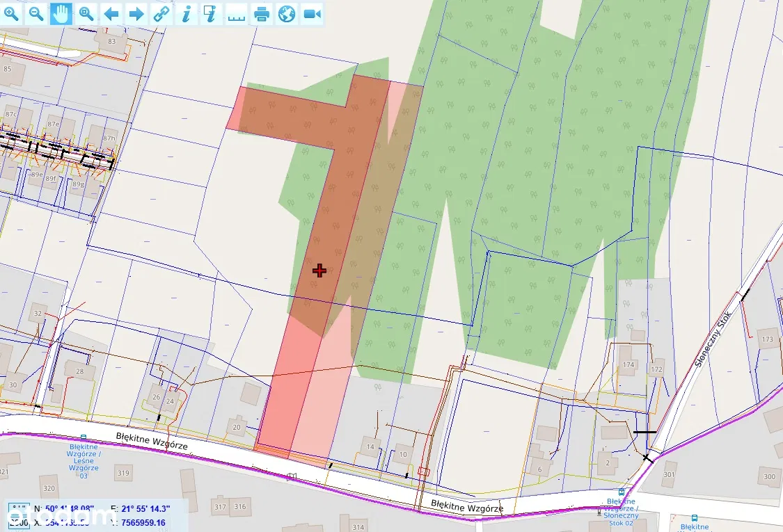Click the red cross marker on parcel

(319, 271)
